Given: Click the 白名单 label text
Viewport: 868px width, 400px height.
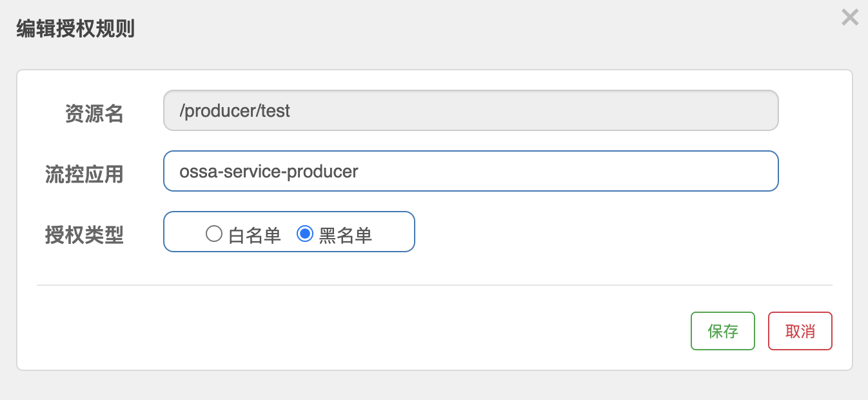Looking at the screenshot, I should (255, 235).
